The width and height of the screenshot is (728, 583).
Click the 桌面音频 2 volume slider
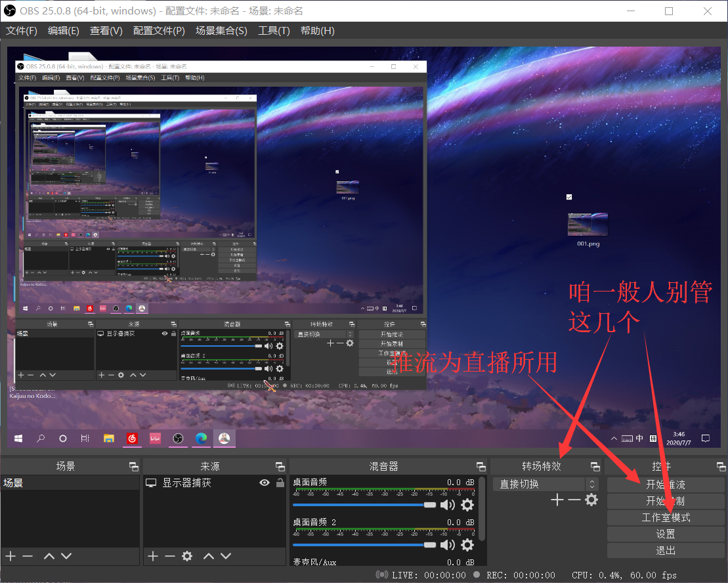364,544
